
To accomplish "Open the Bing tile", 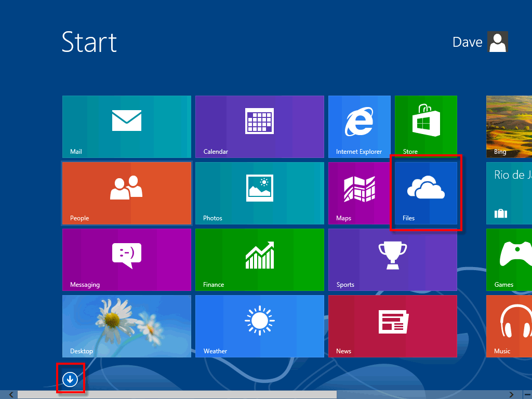I will (509, 127).
